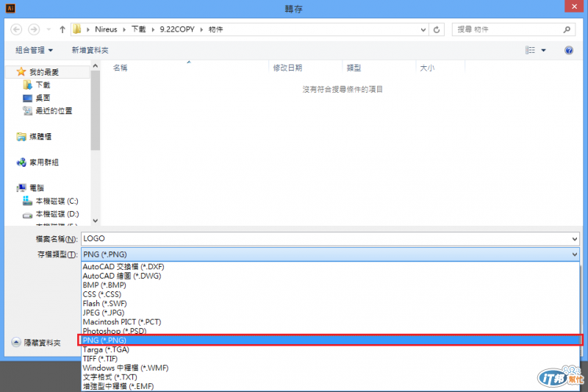Image resolution: width=588 pixels, height=392 pixels.
Task: Click navigation pane scroll-up arrow
Action: pos(96,66)
